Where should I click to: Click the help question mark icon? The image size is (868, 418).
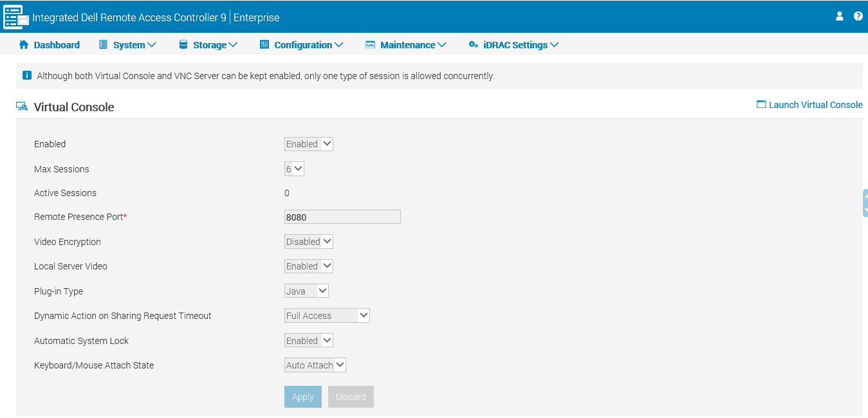coord(858,17)
